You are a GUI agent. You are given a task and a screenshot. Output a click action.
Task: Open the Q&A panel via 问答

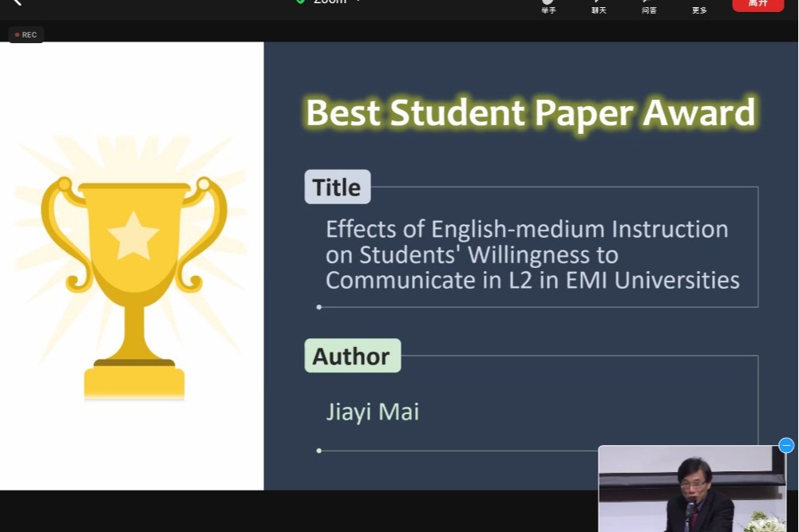click(649, 6)
